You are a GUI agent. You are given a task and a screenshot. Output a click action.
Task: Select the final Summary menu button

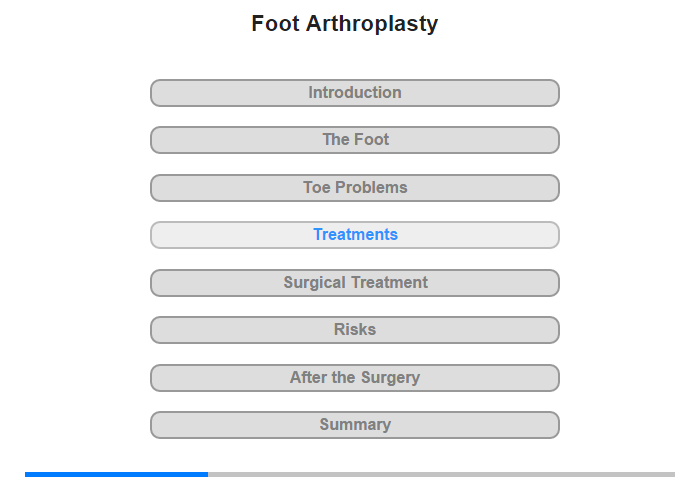[355, 425]
